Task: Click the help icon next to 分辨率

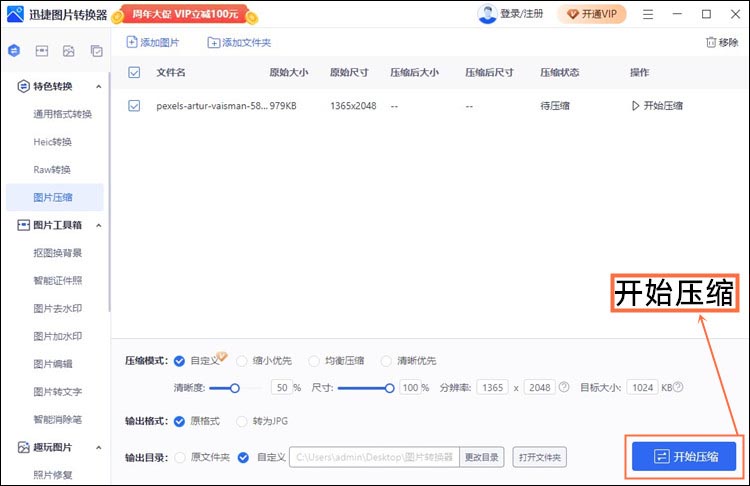Action: 564,387
